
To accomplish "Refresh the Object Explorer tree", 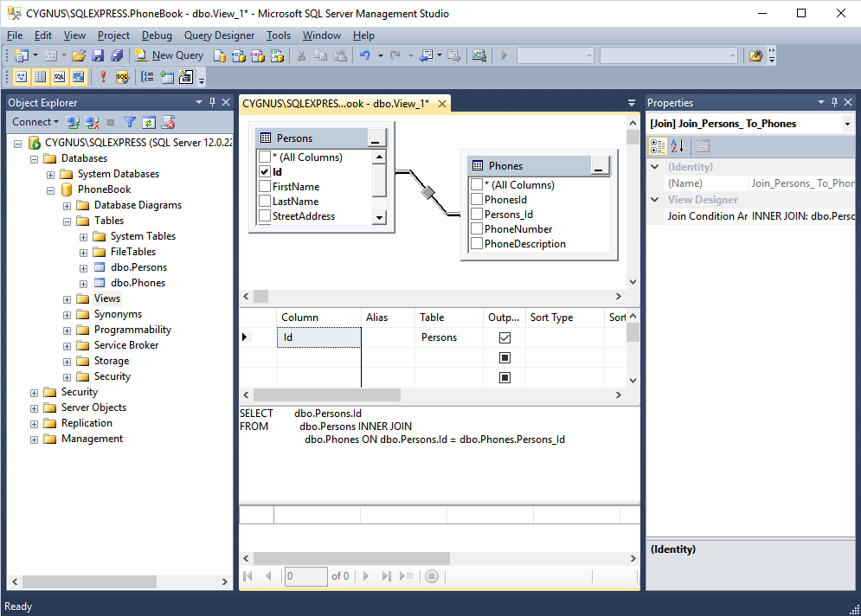I will coord(149,123).
